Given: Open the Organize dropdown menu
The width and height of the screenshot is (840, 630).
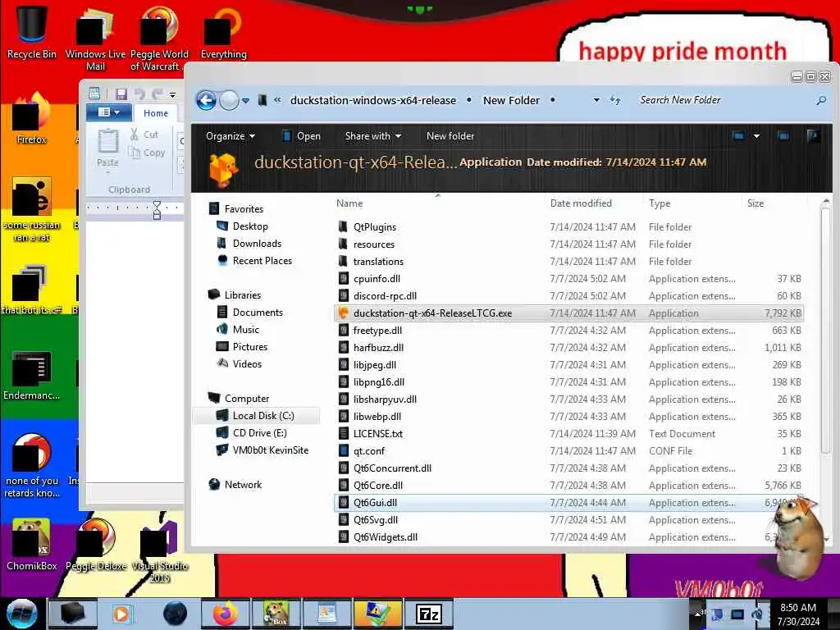Looking at the screenshot, I should [231, 136].
